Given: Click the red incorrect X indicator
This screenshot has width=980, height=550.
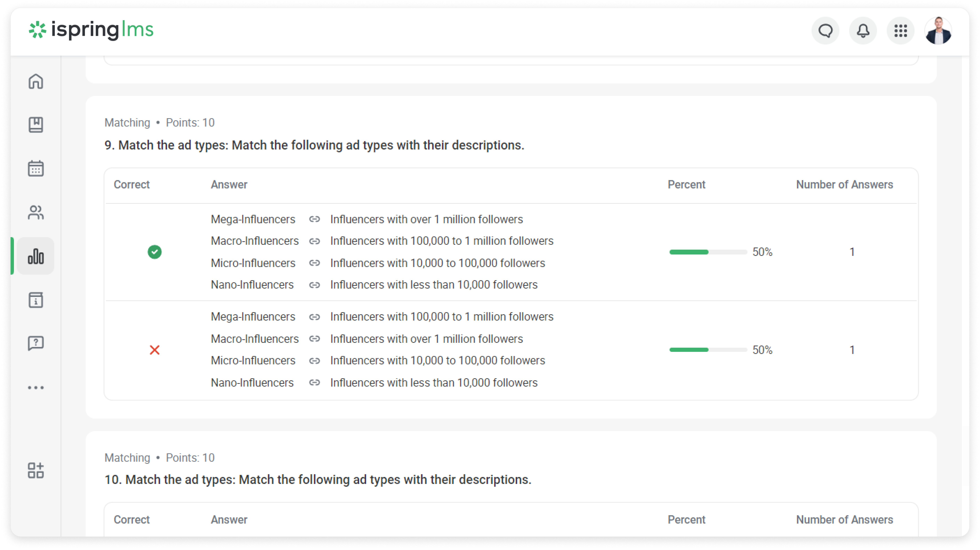Looking at the screenshot, I should click(155, 350).
